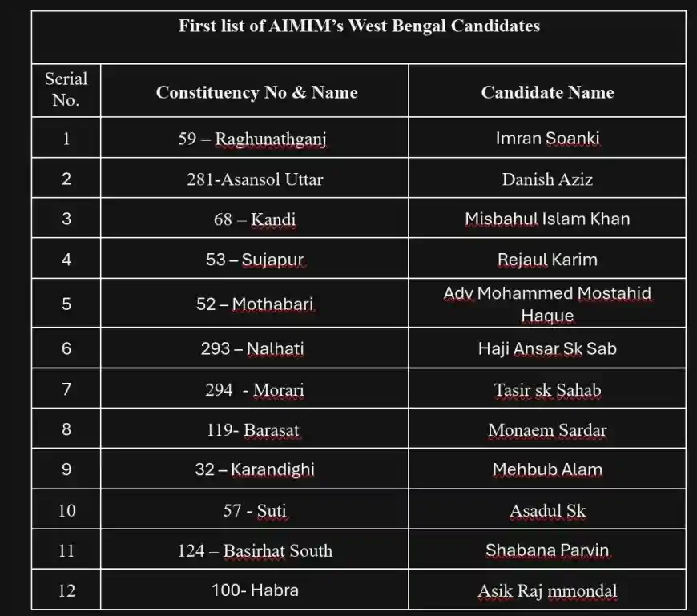
Task: Click the table title about AIMIM's West Bengal Candidates
Action: [x=358, y=26]
